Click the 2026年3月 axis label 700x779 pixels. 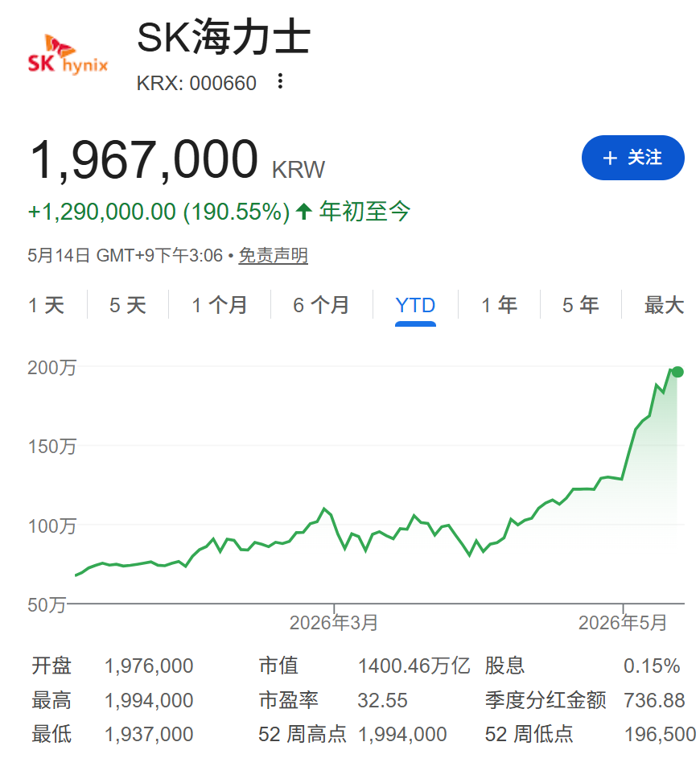(x=334, y=623)
